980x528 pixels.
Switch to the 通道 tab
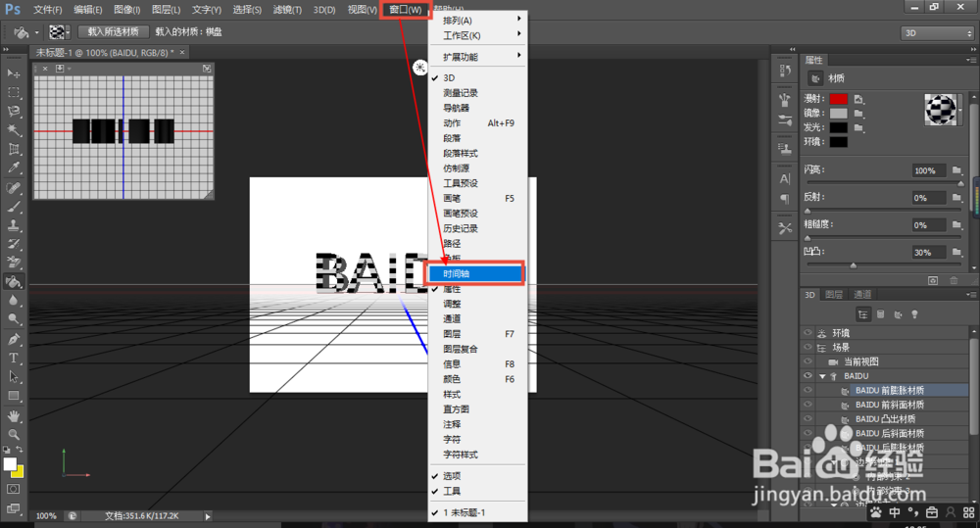tap(862, 294)
